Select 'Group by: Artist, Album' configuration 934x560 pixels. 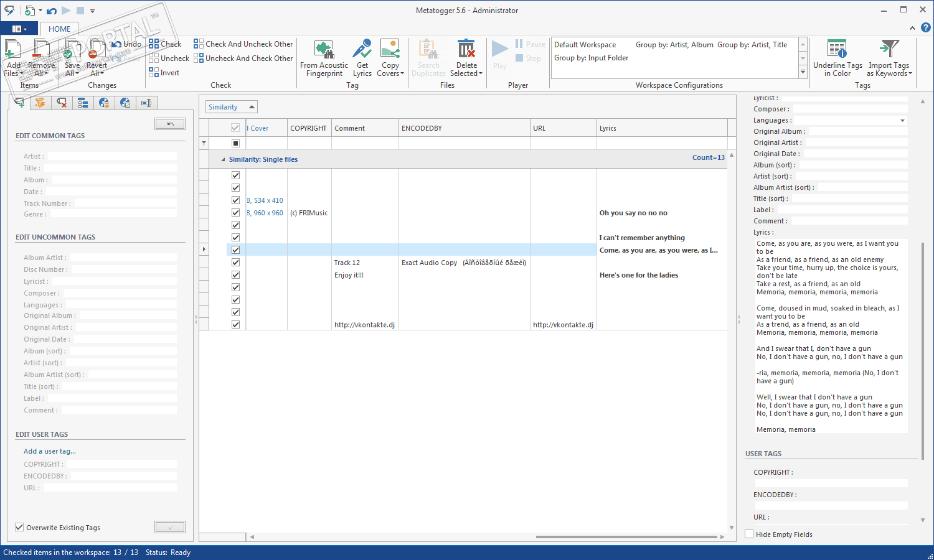coord(674,45)
